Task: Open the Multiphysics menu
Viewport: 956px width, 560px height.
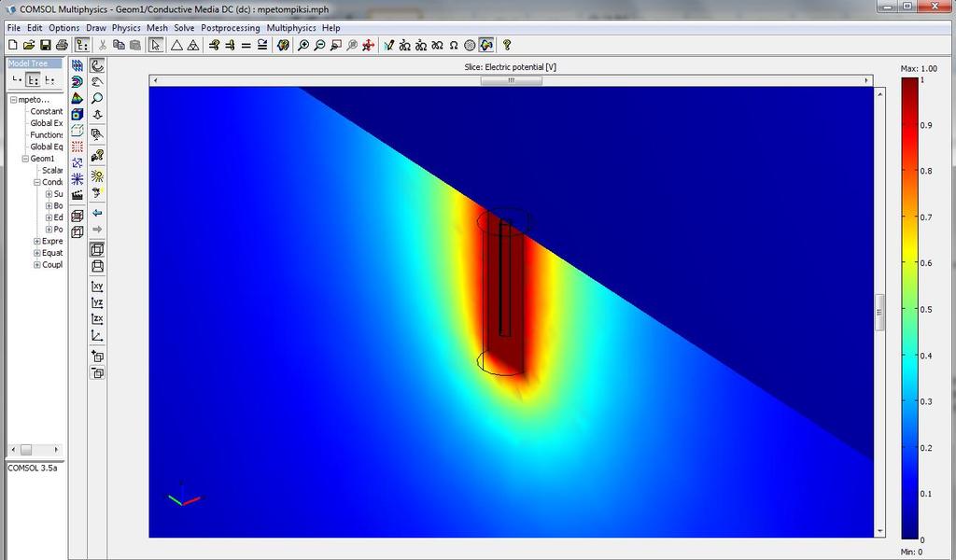Action: coord(291,27)
